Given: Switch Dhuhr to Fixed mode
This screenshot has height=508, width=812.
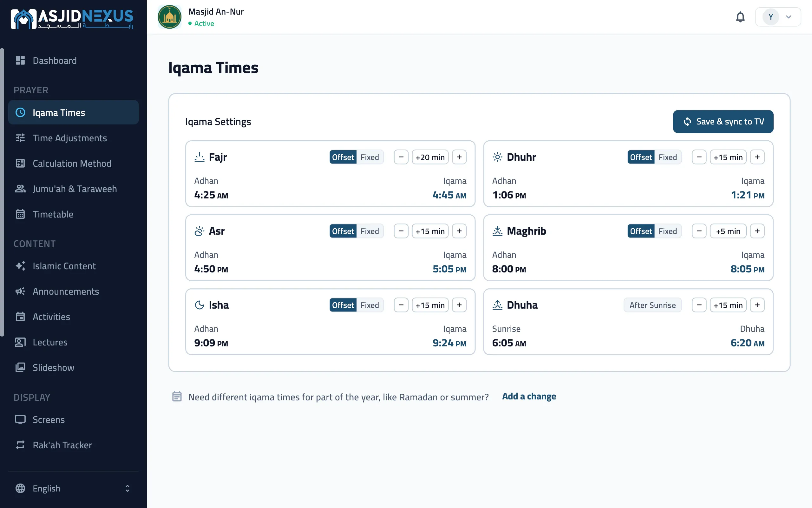Looking at the screenshot, I should pyautogui.click(x=667, y=157).
